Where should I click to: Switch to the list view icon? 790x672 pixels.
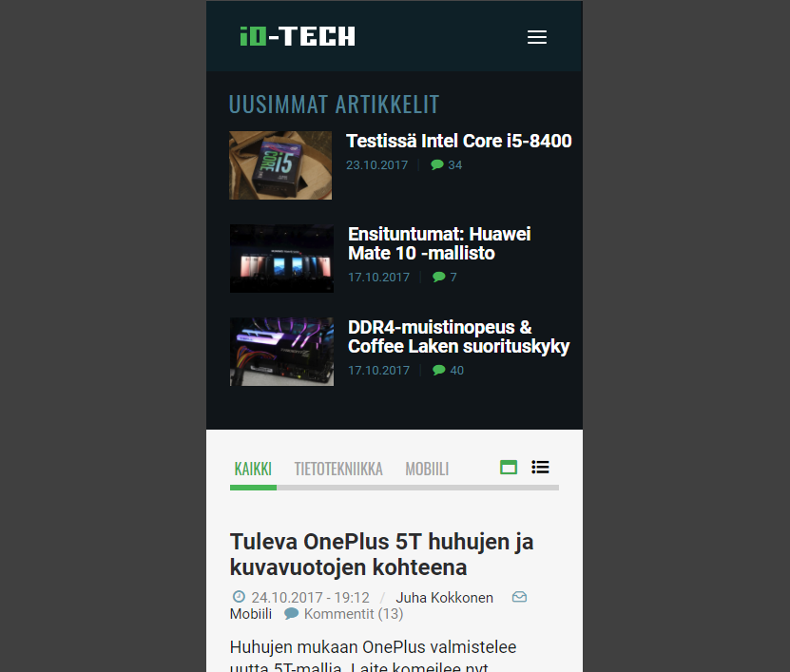coord(540,467)
